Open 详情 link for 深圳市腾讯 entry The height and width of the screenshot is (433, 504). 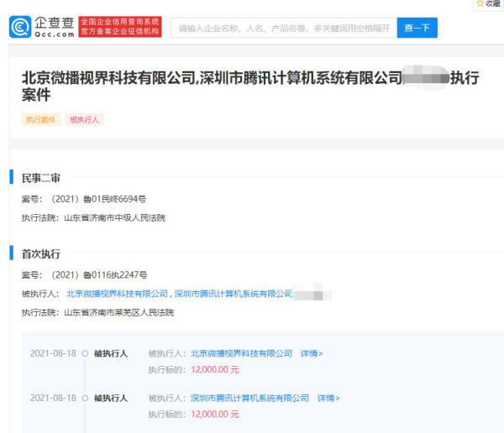328,398
